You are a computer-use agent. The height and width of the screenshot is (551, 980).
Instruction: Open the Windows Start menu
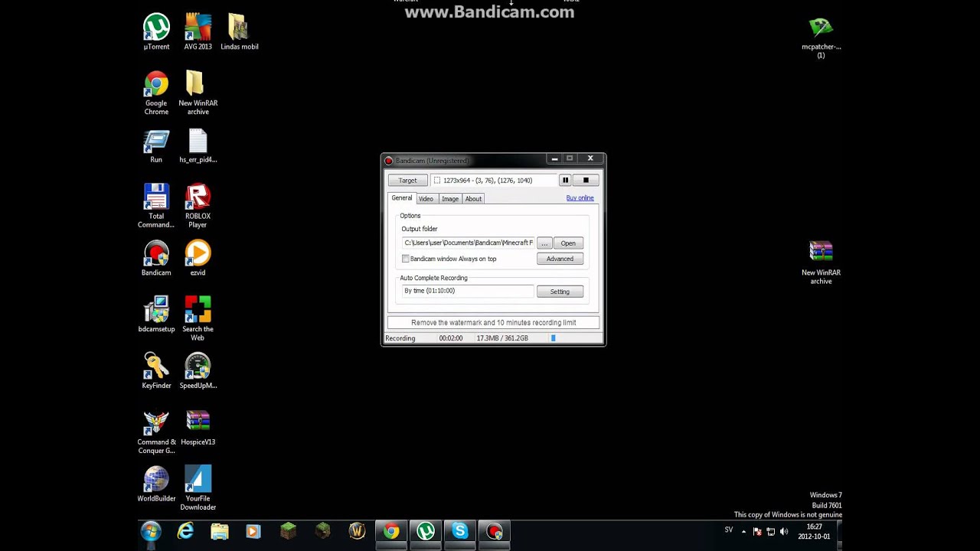151,531
